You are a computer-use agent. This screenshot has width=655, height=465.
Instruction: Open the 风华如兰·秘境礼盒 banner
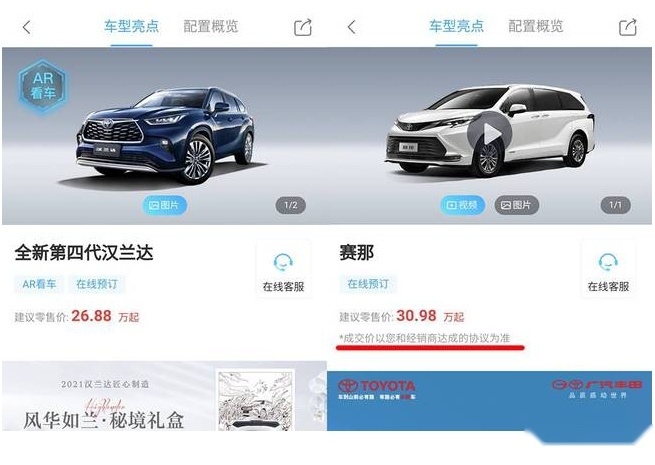click(x=164, y=396)
